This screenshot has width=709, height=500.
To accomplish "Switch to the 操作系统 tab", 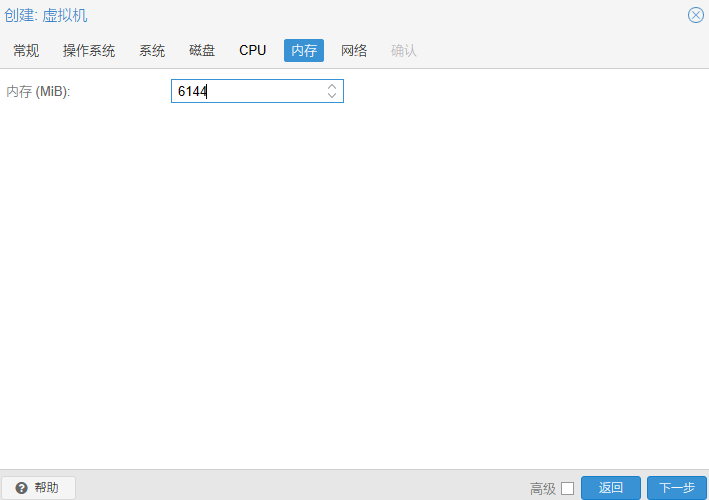I will pos(89,50).
